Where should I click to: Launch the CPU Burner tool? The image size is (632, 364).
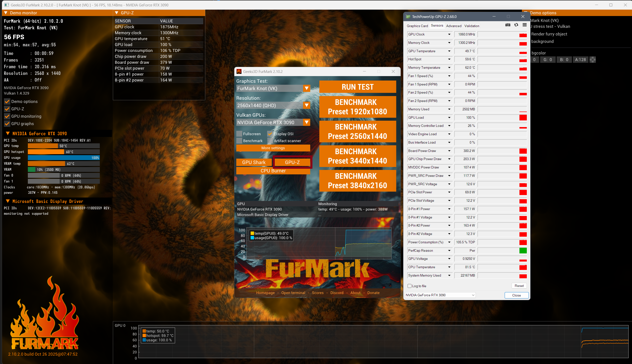coord(273,171)
